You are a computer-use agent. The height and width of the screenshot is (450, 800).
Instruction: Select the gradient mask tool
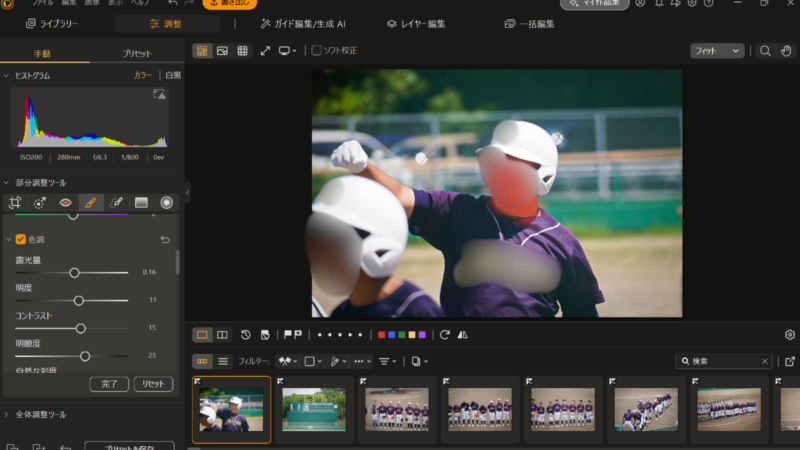click(141, 203)
